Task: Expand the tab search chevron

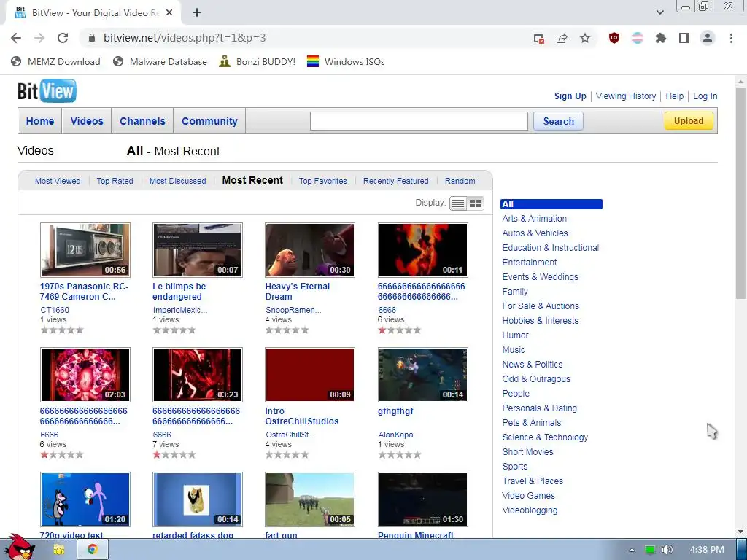Action: (x=659, y=13)
